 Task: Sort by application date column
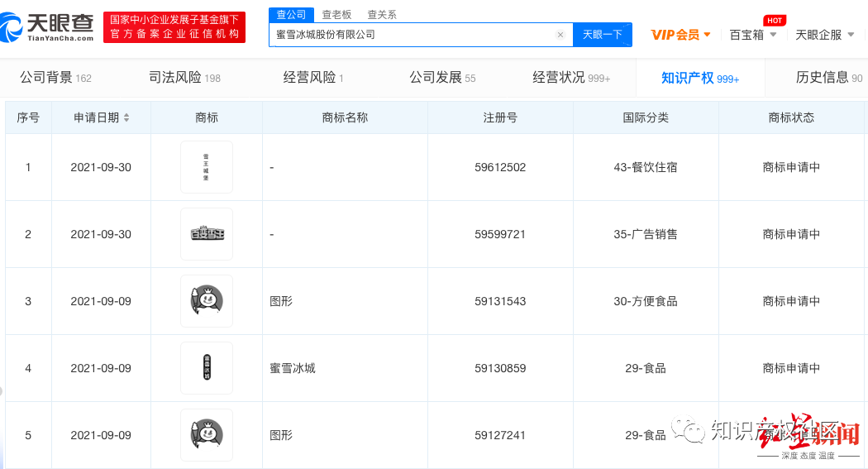(x=126, y=117)
